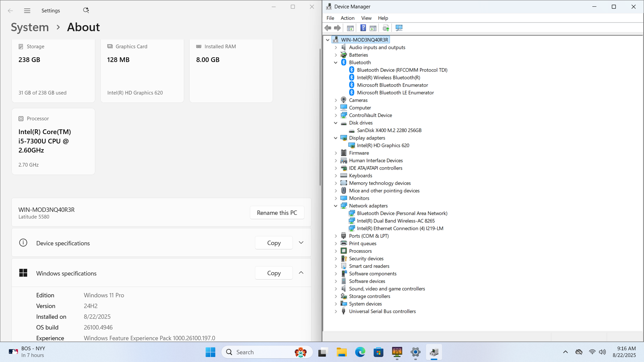Click the BOS - NYY news widget
The width and height of the screenshot is (644, 362).
(x=27, y=352)
